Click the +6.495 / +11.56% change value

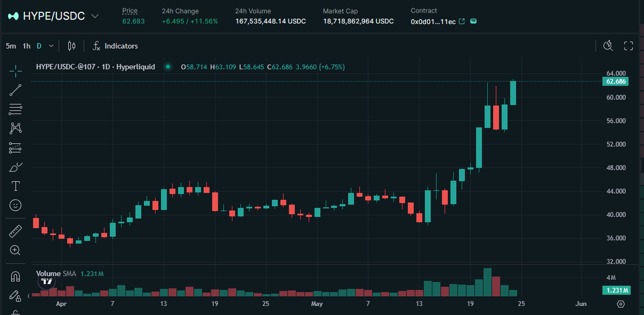(190, 21)
